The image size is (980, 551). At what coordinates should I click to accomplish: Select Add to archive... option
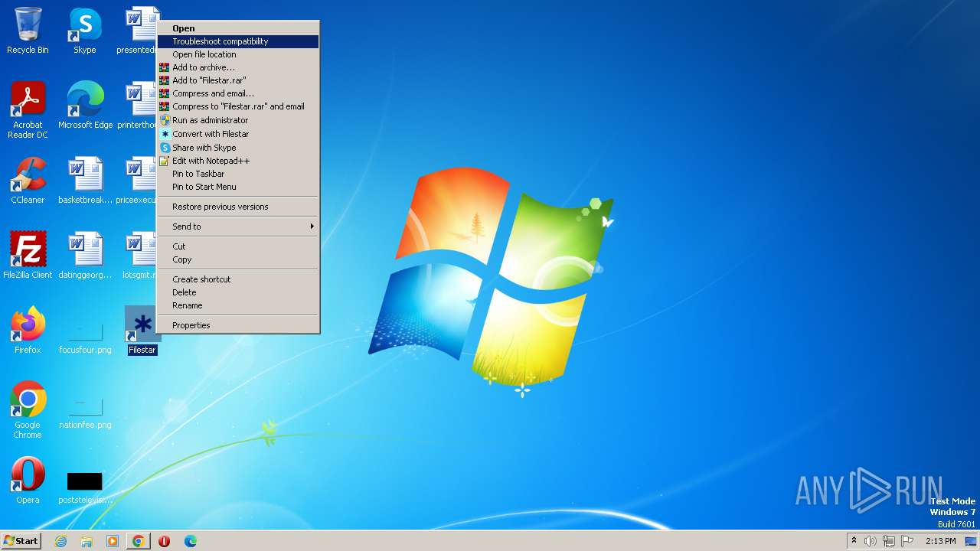[238, 67]
